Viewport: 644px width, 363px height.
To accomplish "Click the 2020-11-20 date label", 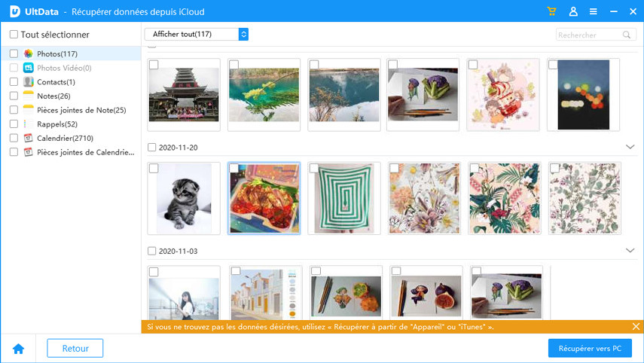I will (179, 148).
